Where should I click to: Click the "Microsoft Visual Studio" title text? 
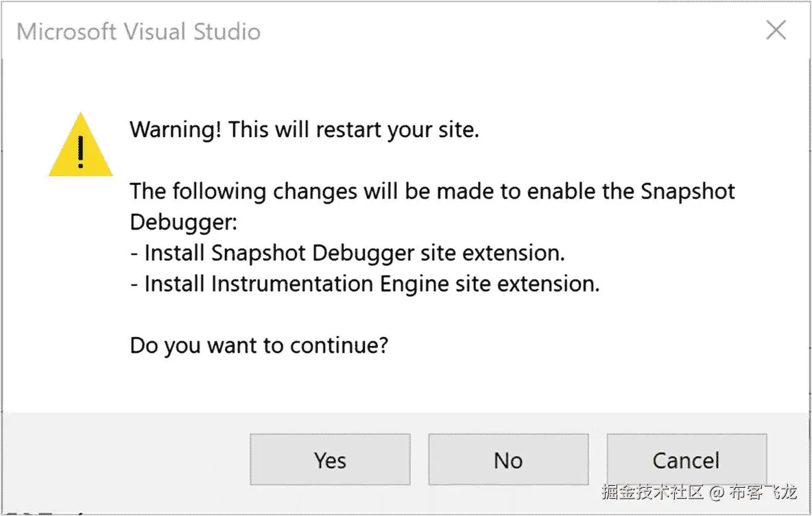(x=139, y=32)
